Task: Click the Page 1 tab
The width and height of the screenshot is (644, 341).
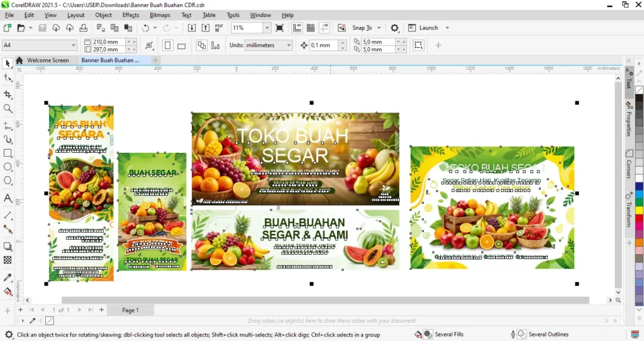Action: (x=130, y=310)
